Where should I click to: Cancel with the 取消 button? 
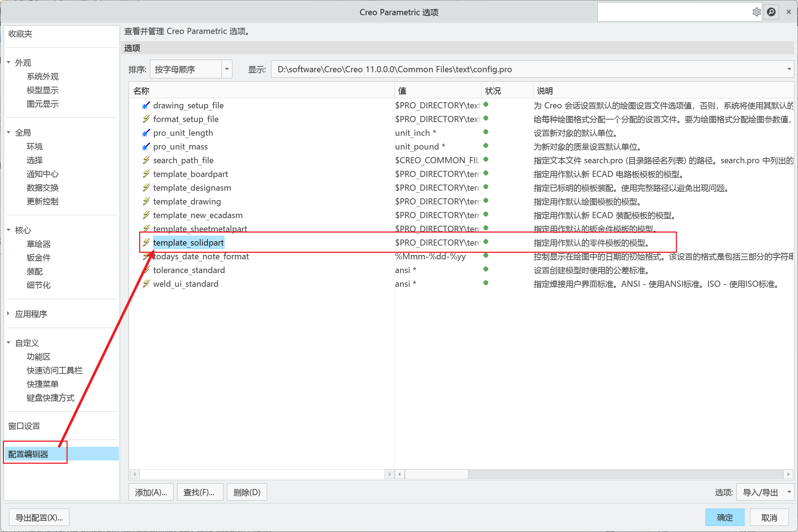click(x=769, y=518)
